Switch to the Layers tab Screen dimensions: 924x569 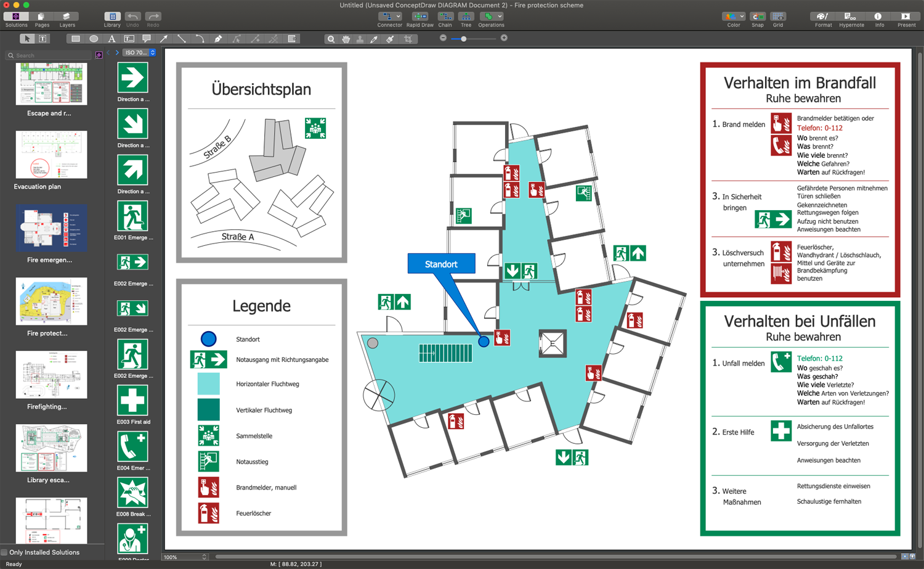(x=67, y=19)
